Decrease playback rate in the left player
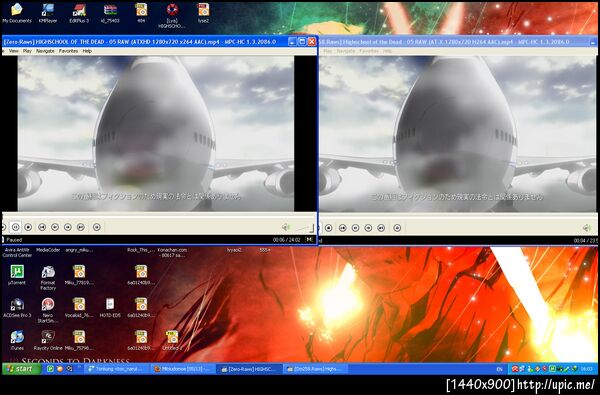Viewport: 600px width, 395px height. tap(55, 227)
